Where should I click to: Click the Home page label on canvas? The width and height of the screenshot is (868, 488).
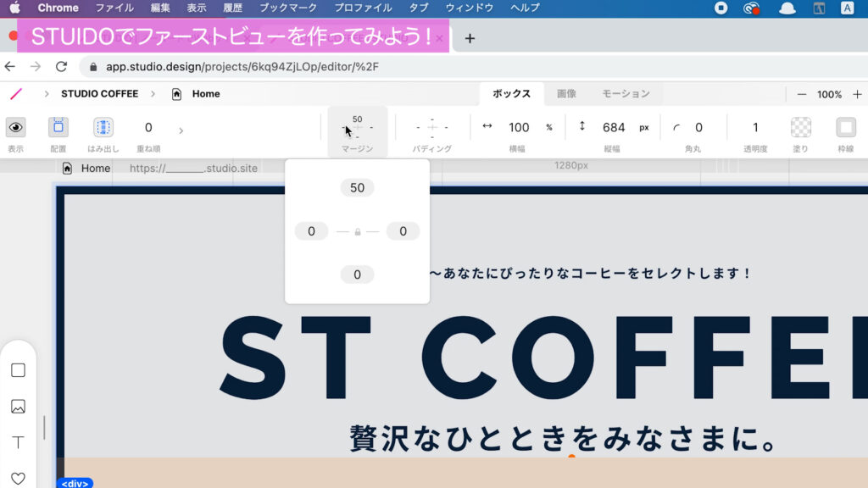pos(95,169)
